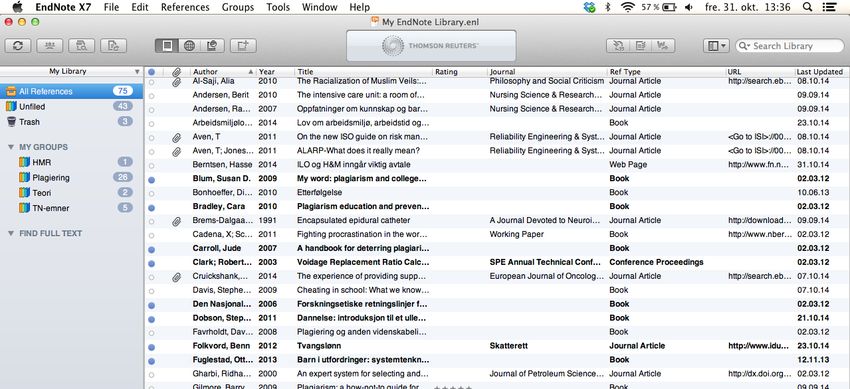Image resolution: width=850 pixels, height=389 pixels.
Task: Click the Sync Library toolbar icon
Action: [x=18, y=46]
